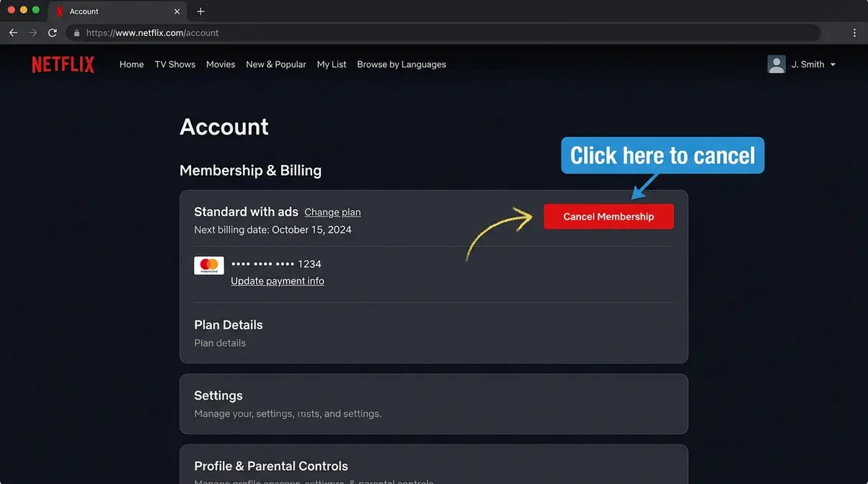Open the Settings section card
Screen dimensions: 868x484
tap(434, 404)
